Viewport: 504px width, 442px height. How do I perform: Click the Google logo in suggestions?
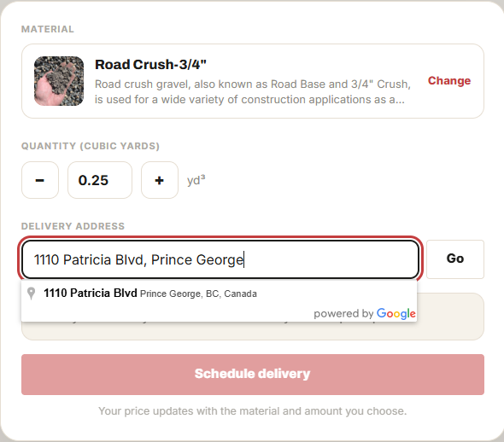(x=396, y=314)
